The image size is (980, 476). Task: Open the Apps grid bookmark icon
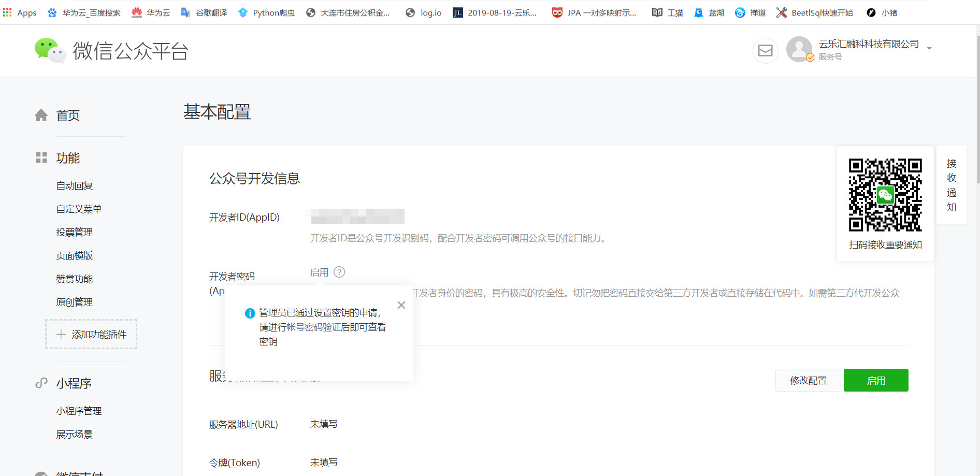point(7,12)
